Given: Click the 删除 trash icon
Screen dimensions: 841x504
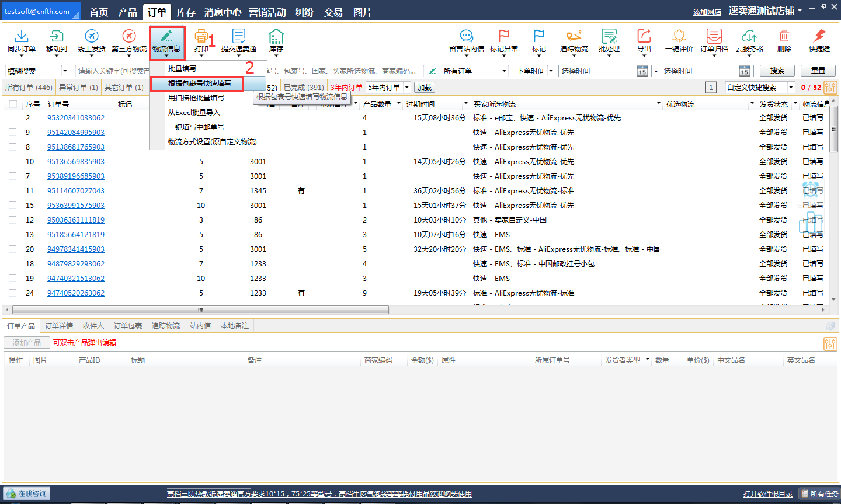Looking at the screenshot, I should 784,36.
